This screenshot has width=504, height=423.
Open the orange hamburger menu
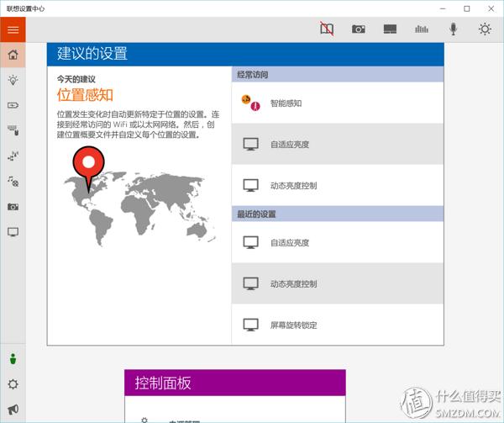tap(13, 29)
